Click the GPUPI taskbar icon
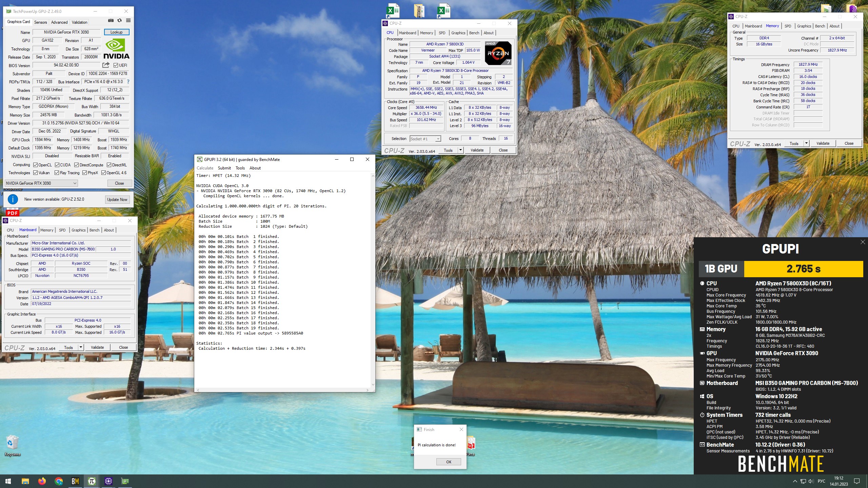Viewport: 868px width, 488px height. coord(92,481)
